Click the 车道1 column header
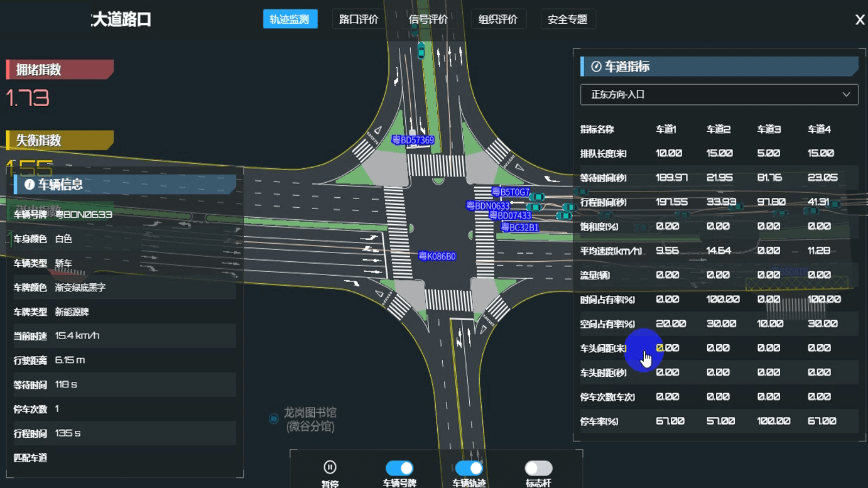 (666, 129)
